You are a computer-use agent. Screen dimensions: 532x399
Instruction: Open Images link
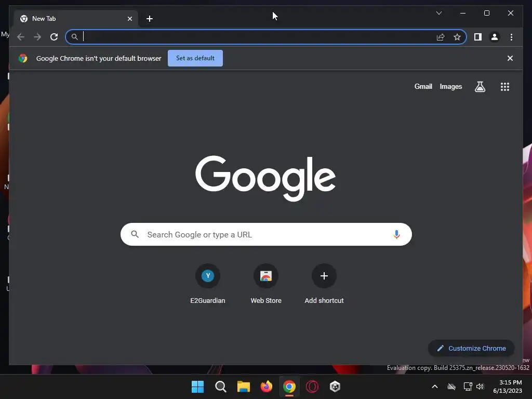tap(450, 87)
